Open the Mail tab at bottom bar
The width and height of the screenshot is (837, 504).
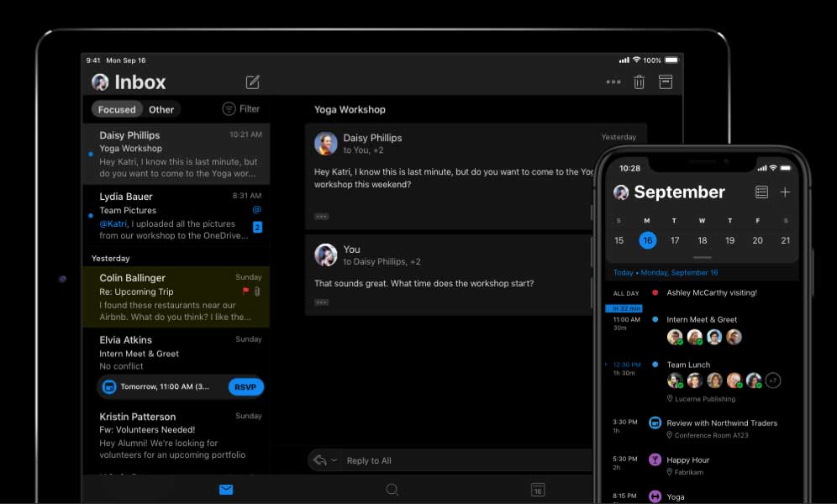coord(226,489)
